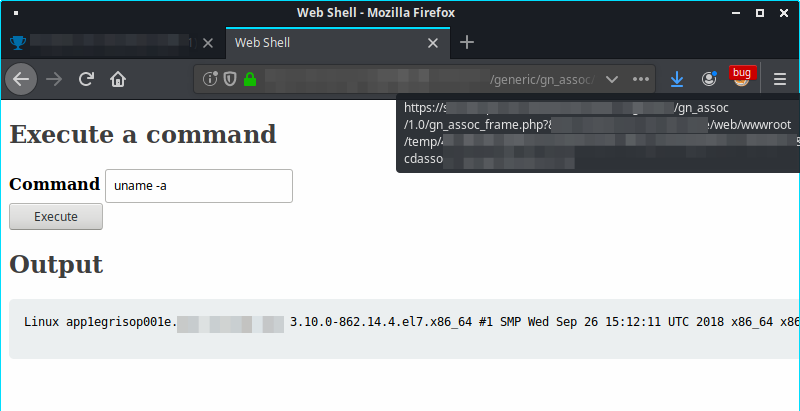Switch to the first tab with trophy icon
The image size is (800, 411).
coord(100,43)
